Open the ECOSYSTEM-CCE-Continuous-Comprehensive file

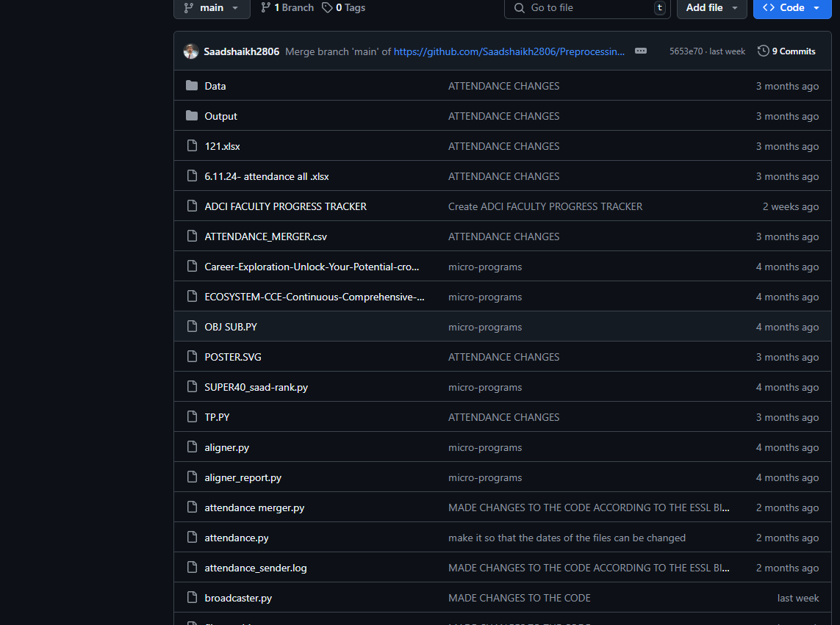[x=315, y=297]
